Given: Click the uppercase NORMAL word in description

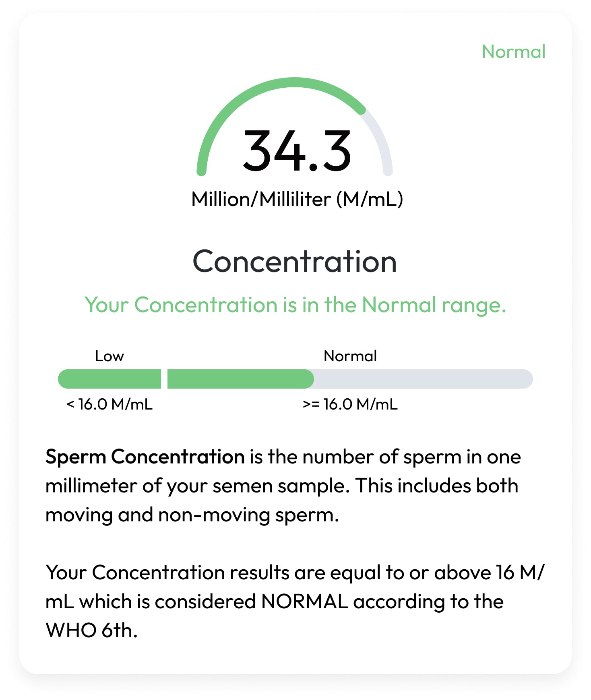Looking at the screenshot, I should 304,602.
